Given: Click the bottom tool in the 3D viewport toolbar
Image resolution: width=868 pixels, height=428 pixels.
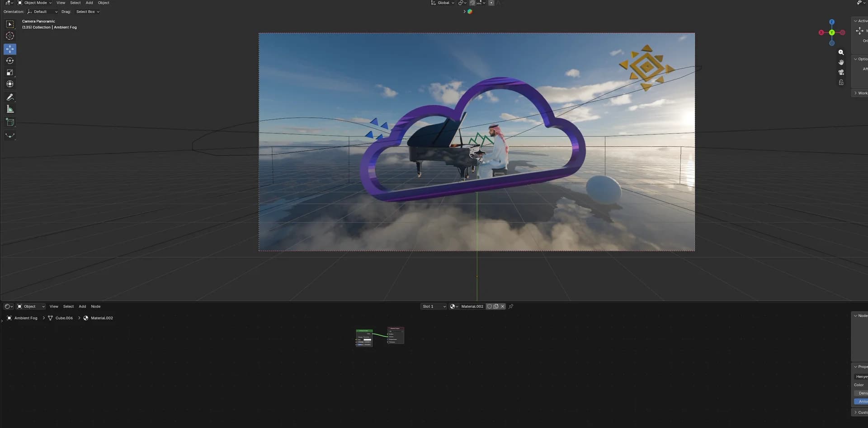Looking at the screenshot, I should (x=10, y=135).
